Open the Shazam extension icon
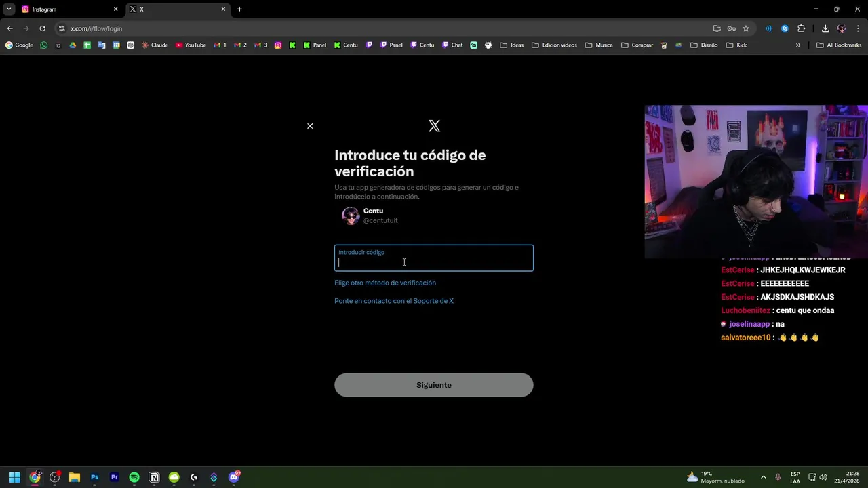 tap(785, 28)
